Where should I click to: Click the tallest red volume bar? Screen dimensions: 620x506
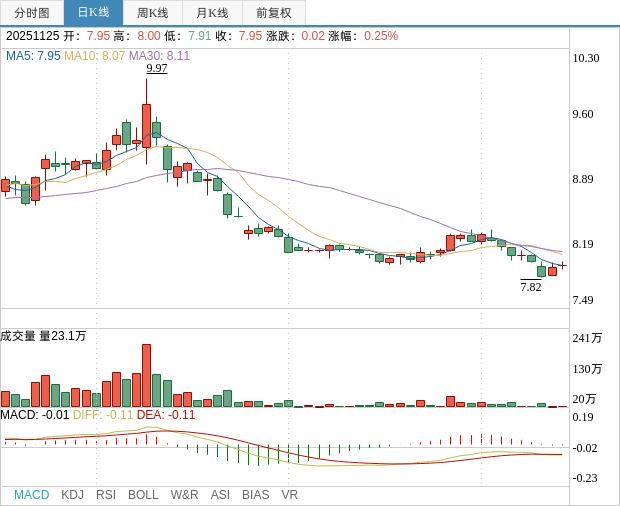(x=146, y=376)
